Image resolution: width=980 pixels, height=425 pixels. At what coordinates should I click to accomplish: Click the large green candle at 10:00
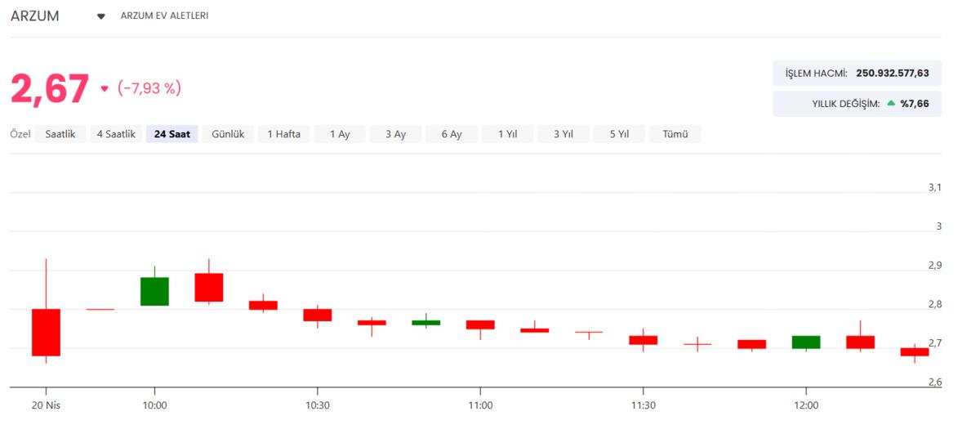tap(154, 291)
